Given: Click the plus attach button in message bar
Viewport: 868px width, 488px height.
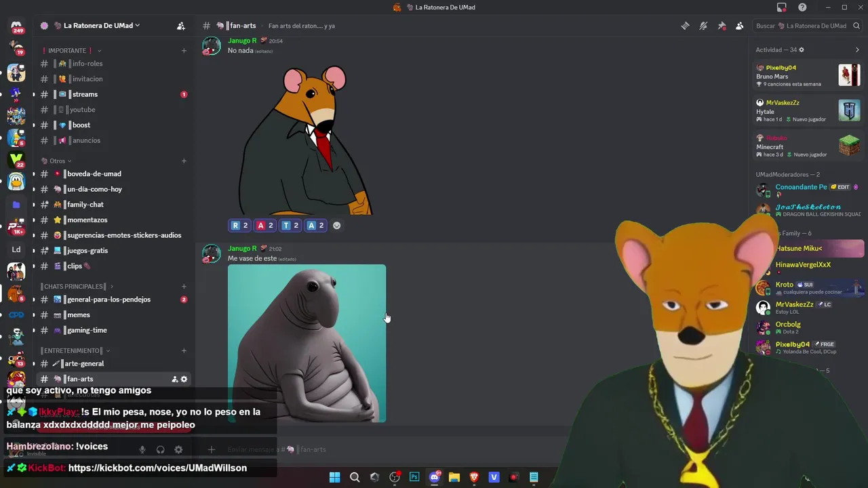Looking at the screenshot, I should click(x=212, y=449).
